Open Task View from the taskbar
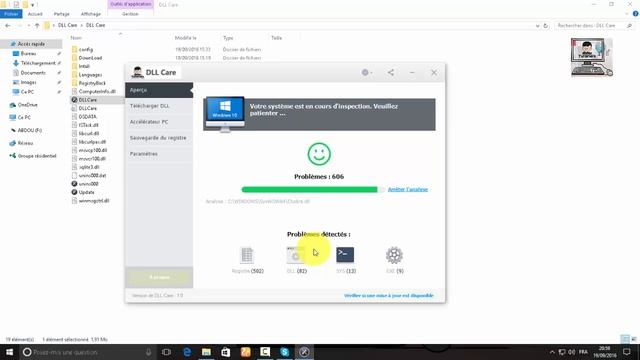This screenshot has height=360, width=640. tap(166, 352)
